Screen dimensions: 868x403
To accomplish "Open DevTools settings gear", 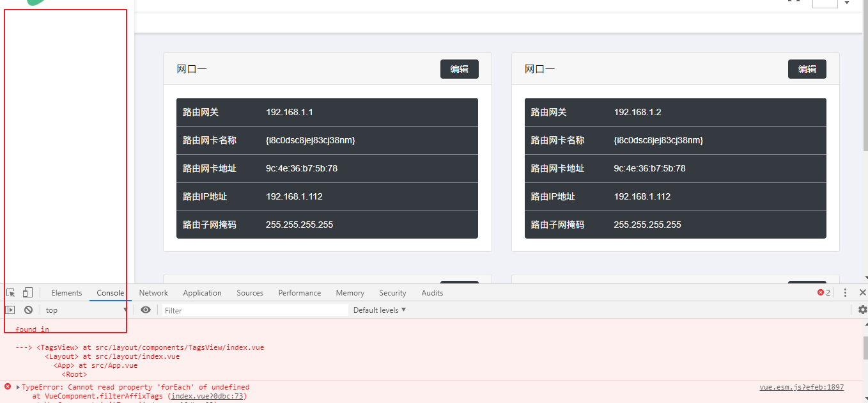I will (x=862, y=310).
